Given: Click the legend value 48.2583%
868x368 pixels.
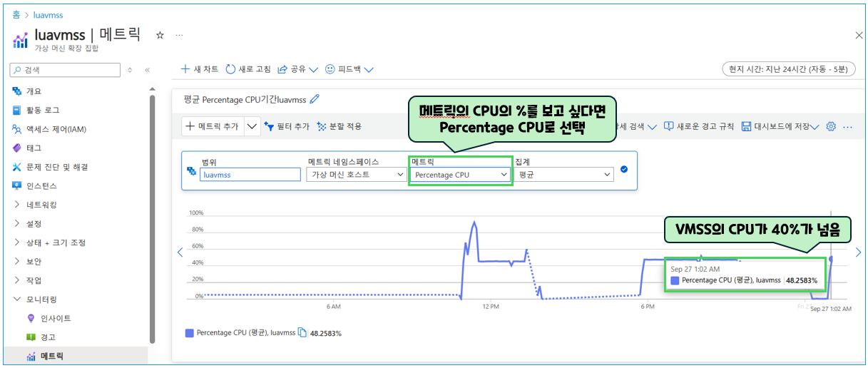Looking at the screenshot, I should coord(326,333).
